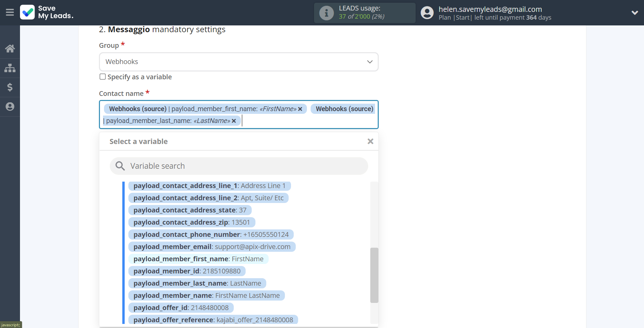Open the hamburger menu icon
The width and height of the screenshot is (644, 328).
coord(10,13)
